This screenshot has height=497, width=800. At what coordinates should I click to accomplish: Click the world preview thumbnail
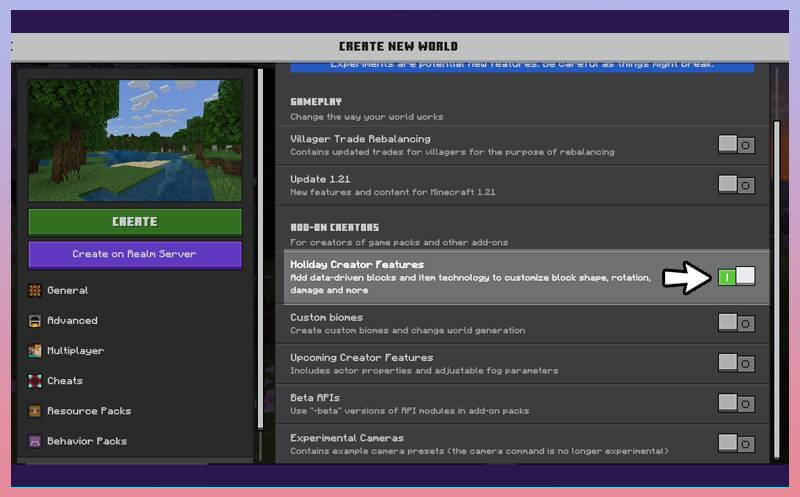pyautogui.click(x=135, y=140)
